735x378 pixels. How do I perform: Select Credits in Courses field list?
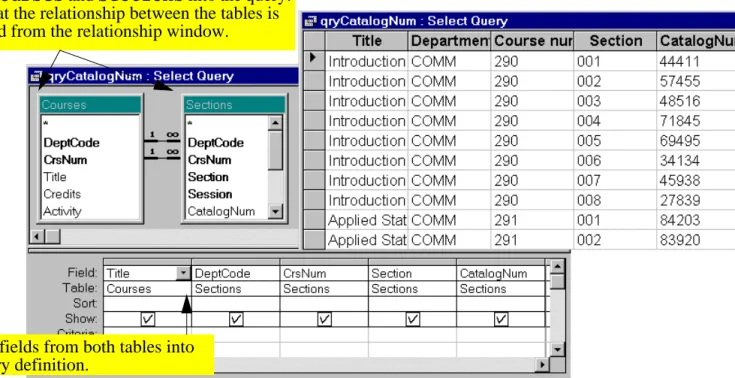tap(62, 194)
